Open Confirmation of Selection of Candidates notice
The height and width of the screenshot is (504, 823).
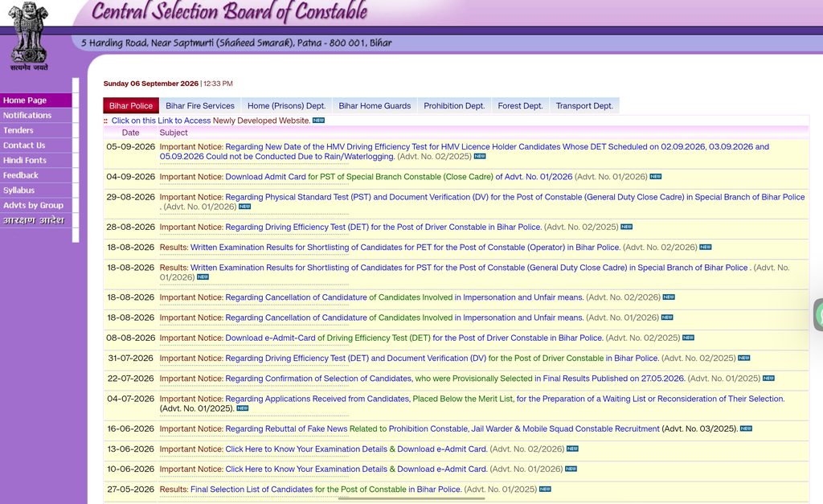tap(455, 379)
